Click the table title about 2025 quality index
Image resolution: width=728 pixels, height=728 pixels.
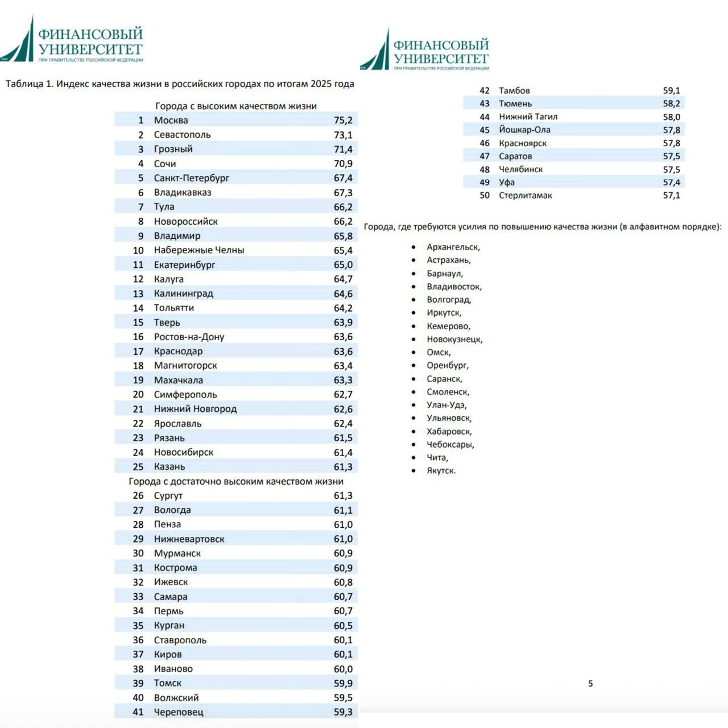click(180, 84)
